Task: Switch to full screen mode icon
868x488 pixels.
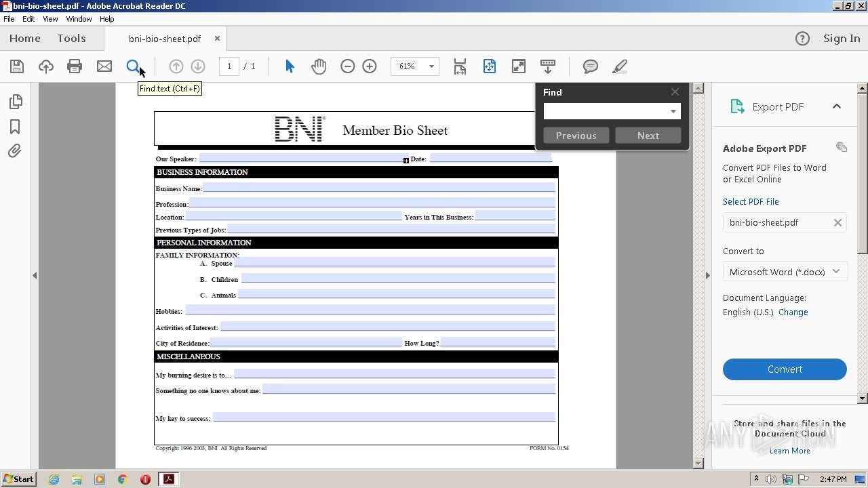Action: click(518, 66)
